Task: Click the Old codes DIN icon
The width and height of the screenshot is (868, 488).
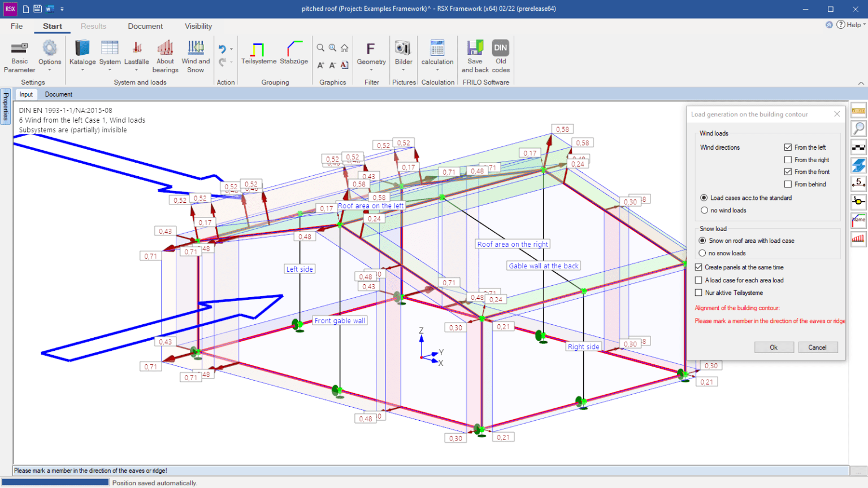Action: click(x=501, y=48)
